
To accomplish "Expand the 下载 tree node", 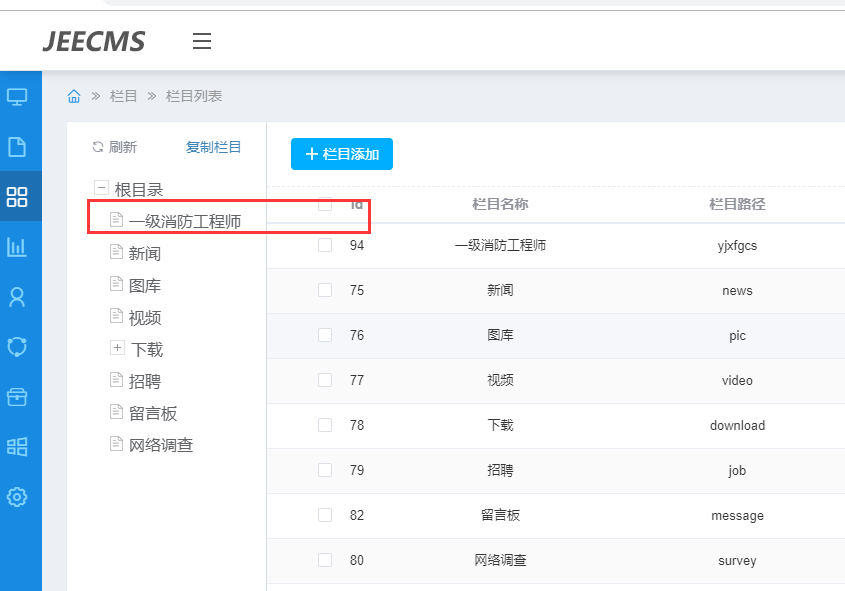I will tap(117, 348).
